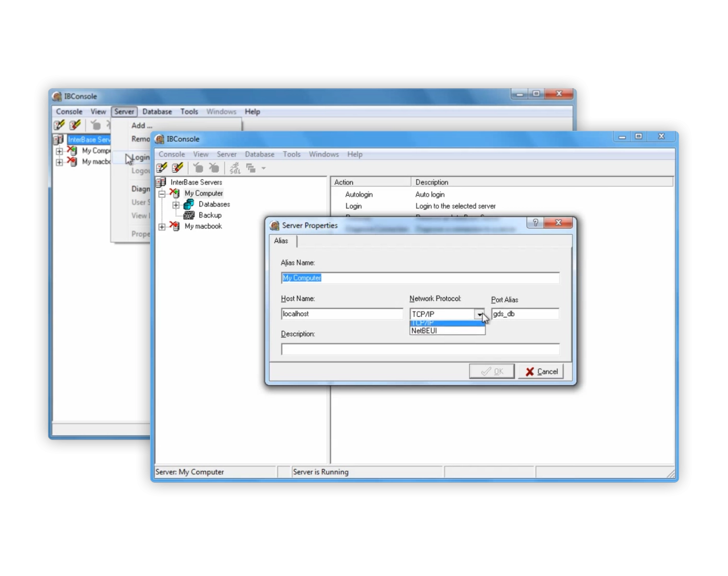Click the IBConsole app icon in front title bar
Viewport: 728px width, 576px height.
click(x=160, y=139)
